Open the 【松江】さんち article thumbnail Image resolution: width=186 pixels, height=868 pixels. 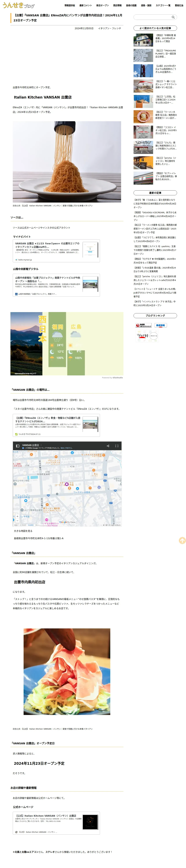[x=143, y=148]
